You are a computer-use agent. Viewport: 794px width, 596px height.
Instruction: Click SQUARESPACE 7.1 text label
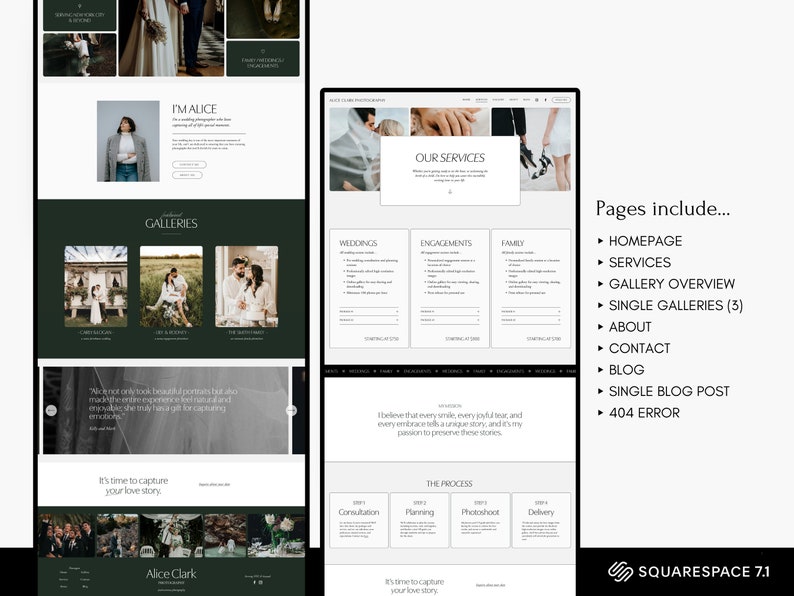click(704, 572)
